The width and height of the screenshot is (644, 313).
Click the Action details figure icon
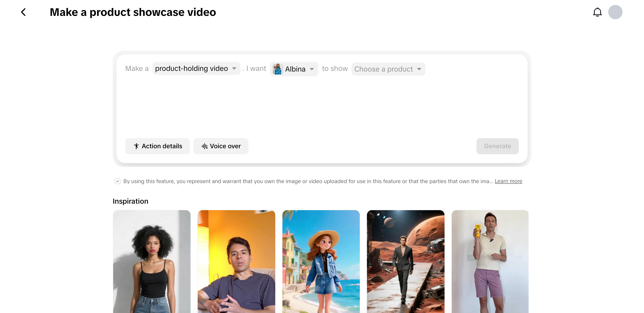[136, 146]
